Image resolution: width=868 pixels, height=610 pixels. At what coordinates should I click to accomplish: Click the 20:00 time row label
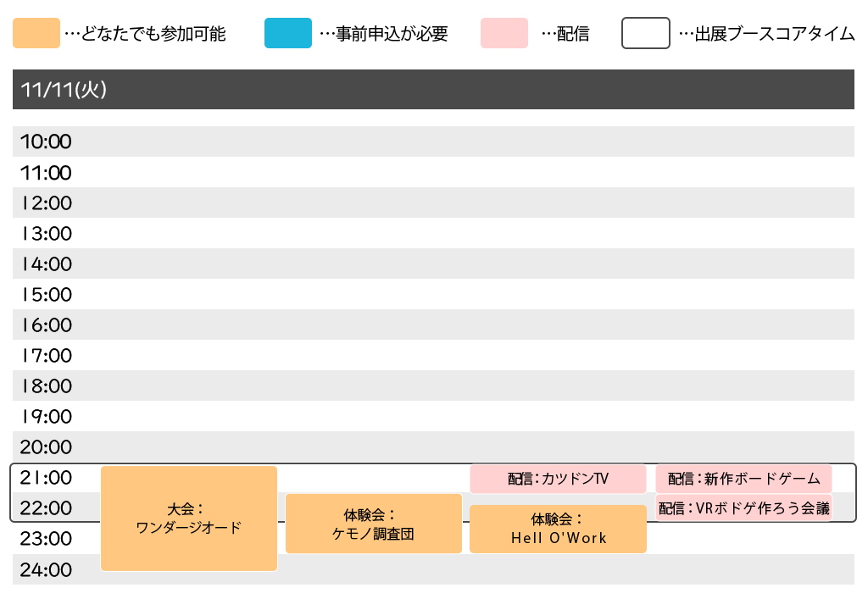click(46, 447)
